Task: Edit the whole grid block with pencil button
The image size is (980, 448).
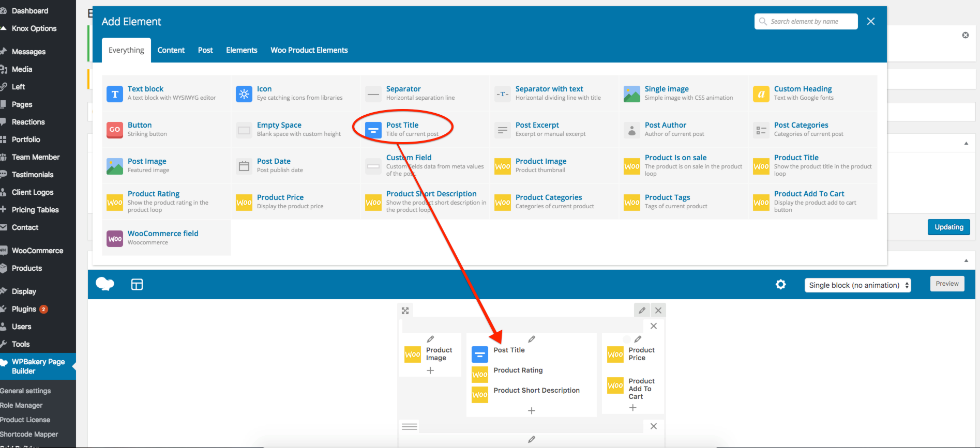Action: coord(642,310)
